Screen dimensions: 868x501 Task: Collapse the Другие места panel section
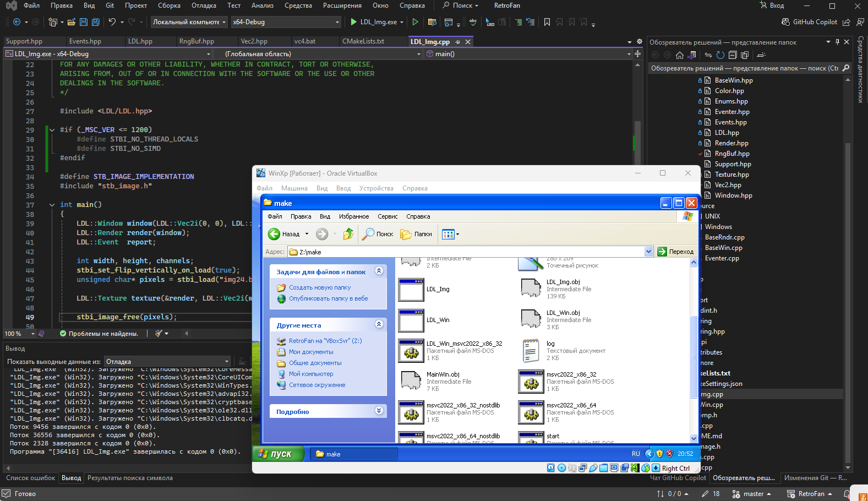point(379,324)
